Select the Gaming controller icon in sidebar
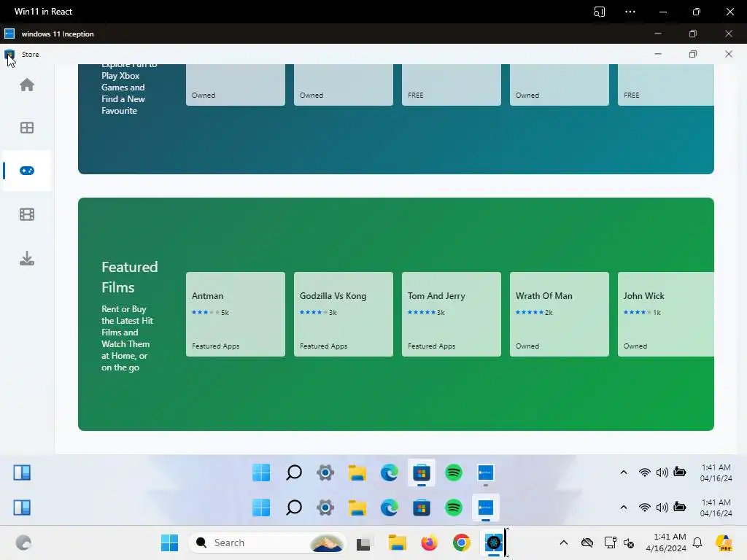The height and width of the screenshot is (560, 747). coord(27,171)
